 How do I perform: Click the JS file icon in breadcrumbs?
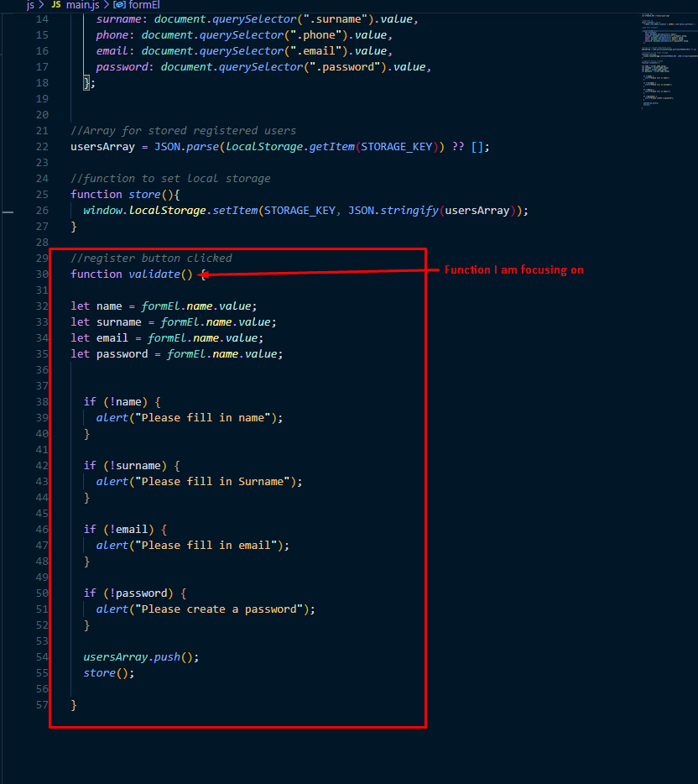point(56,4)
